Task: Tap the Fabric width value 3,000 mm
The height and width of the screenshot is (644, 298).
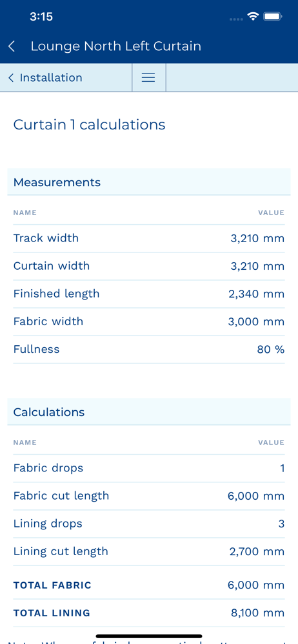Action: 257,321
